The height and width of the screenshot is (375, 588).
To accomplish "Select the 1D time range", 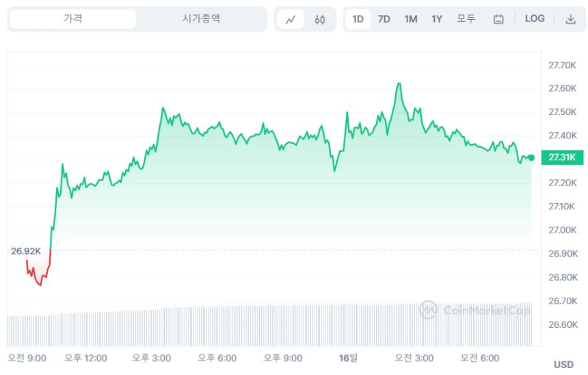I will point(358,19).
